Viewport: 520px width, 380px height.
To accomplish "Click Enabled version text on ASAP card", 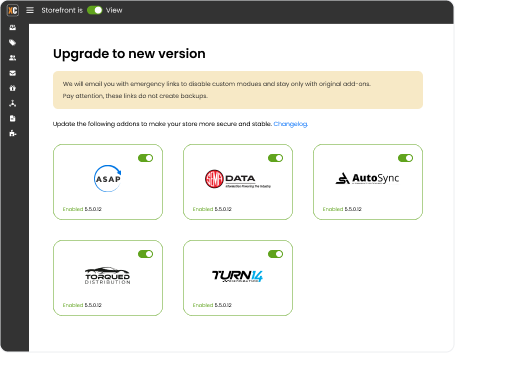I will pos(82,209).
